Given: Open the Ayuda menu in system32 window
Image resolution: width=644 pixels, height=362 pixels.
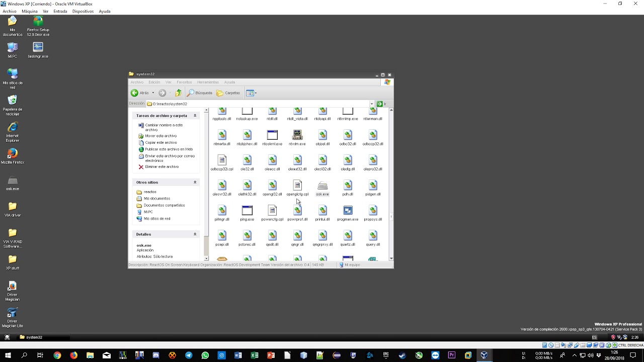Looking at the screenshot, I should [229, 82].
